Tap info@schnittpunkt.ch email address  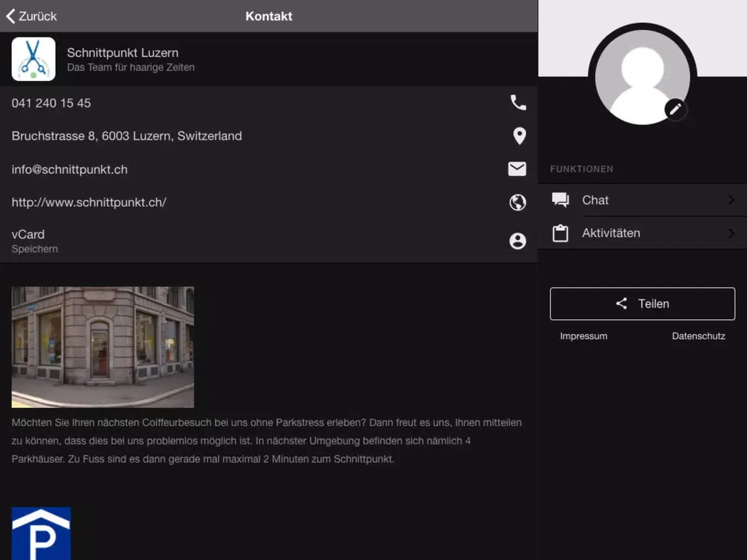pos(70,170)
